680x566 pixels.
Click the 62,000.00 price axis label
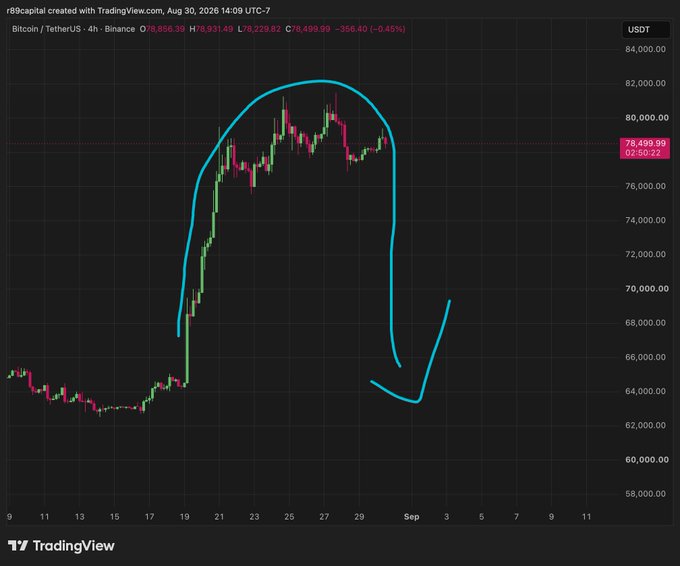(645, 425)
